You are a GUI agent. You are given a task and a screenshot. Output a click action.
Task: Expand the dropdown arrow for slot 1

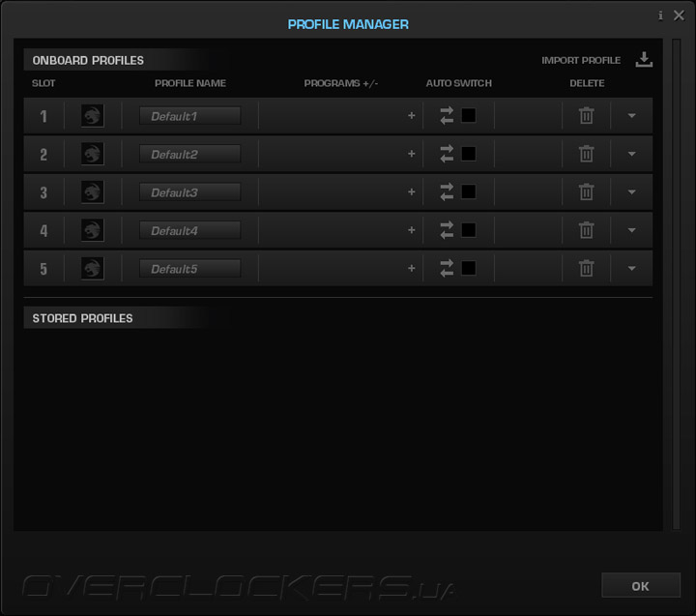coord(631,116)
